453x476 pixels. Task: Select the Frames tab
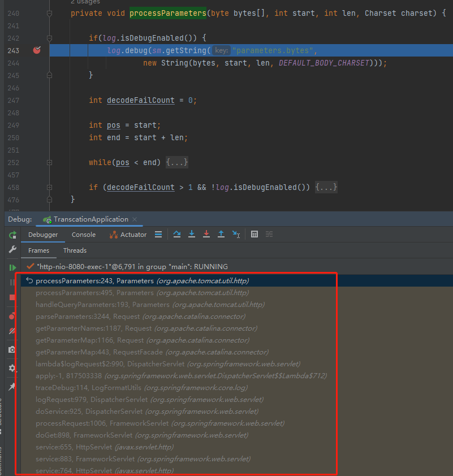38,250
